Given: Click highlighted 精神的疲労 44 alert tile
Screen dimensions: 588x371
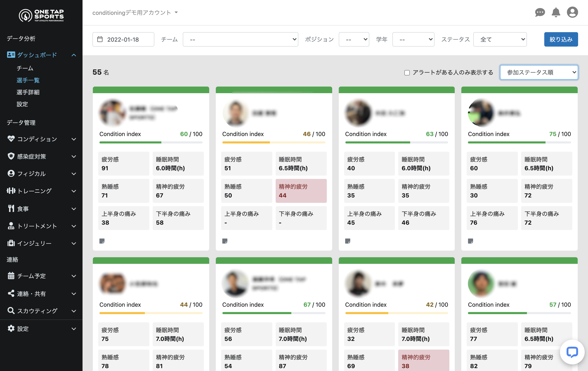Looking at the screenshot, I should (301, 191).
